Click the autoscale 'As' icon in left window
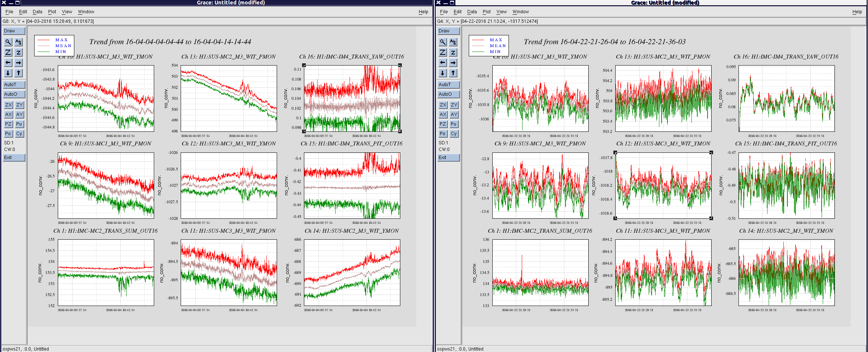868x352 pixels. 18,42
